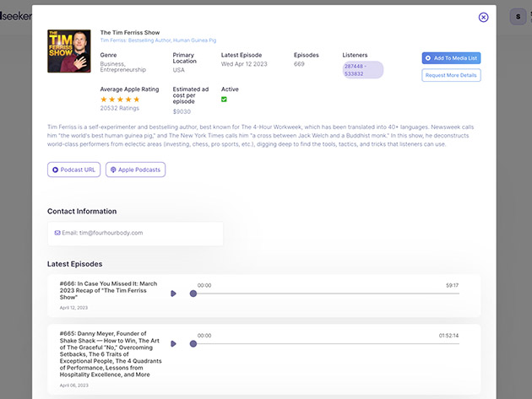Click the #666 episode title text
532x399 pixels.
tap(108, 290)
